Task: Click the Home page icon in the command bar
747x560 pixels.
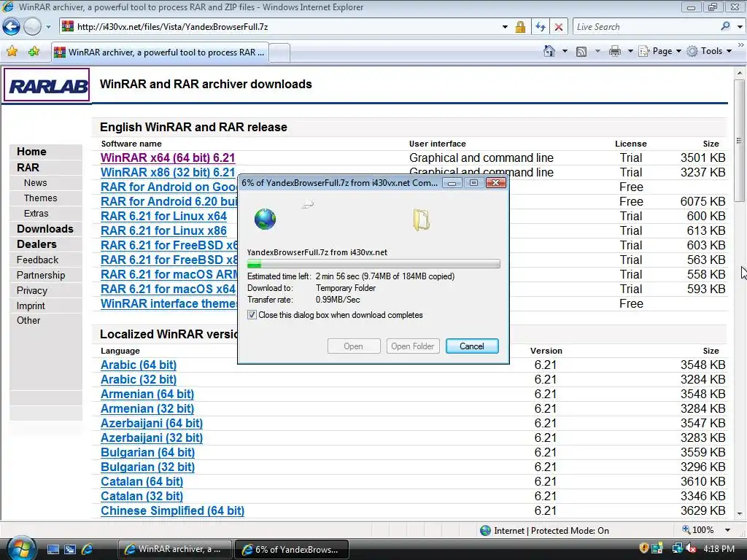Action: tap(549, 51)
